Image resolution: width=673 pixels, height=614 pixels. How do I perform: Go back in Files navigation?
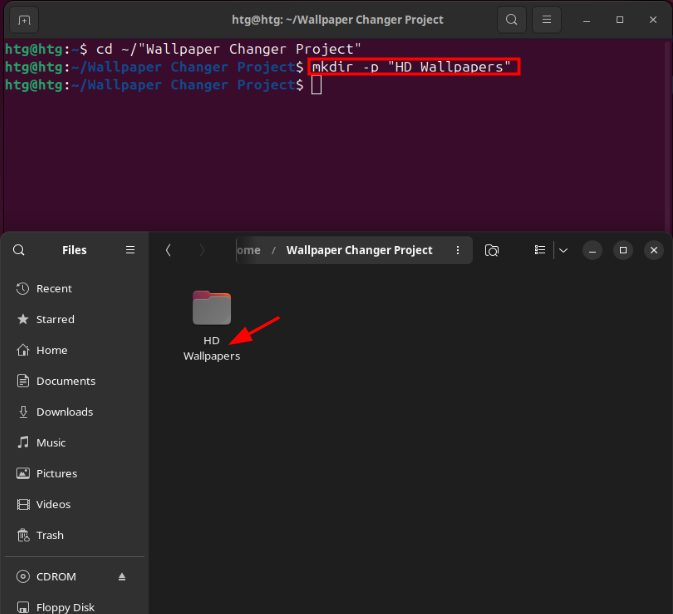168,250
